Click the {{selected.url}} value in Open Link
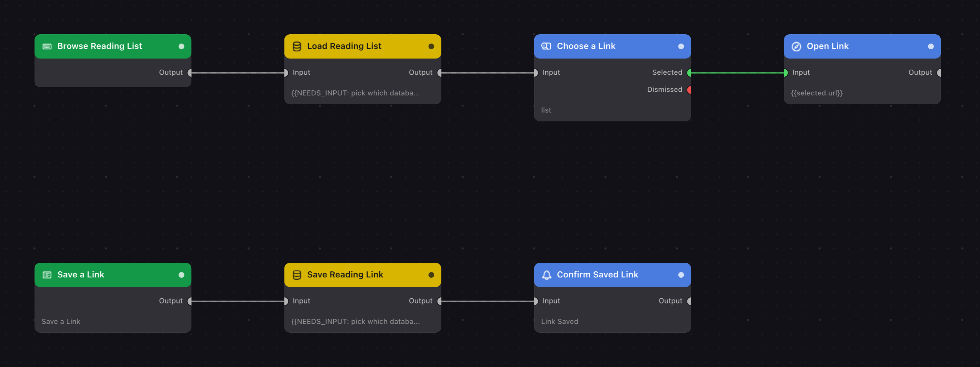980x367 pixels. 817,93
